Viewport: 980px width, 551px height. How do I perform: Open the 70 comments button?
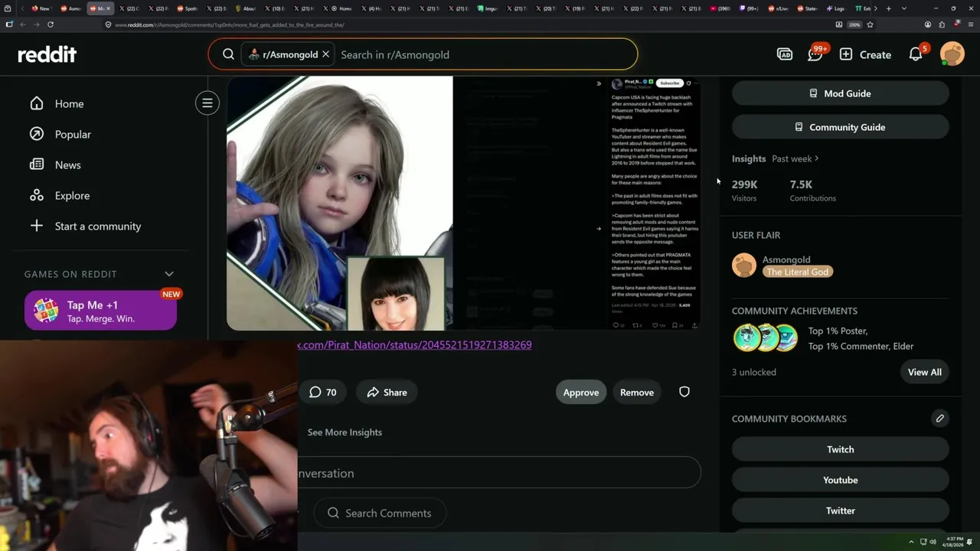(323, 393)
